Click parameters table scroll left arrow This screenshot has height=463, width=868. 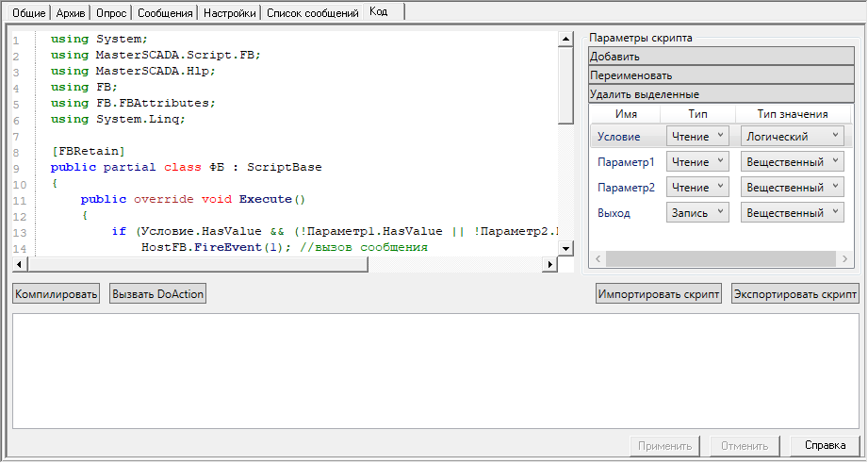tap(598, 258)
